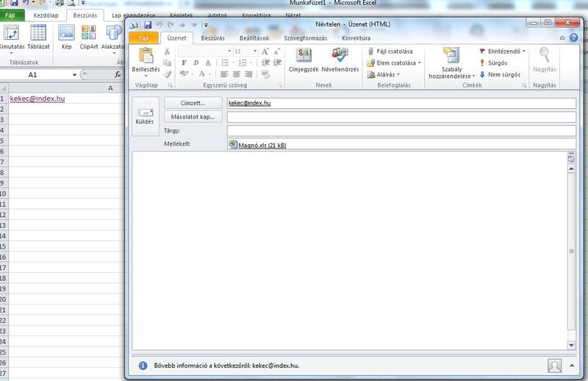
Task: Click the copy icon under cut
Action: coord(168,63)
